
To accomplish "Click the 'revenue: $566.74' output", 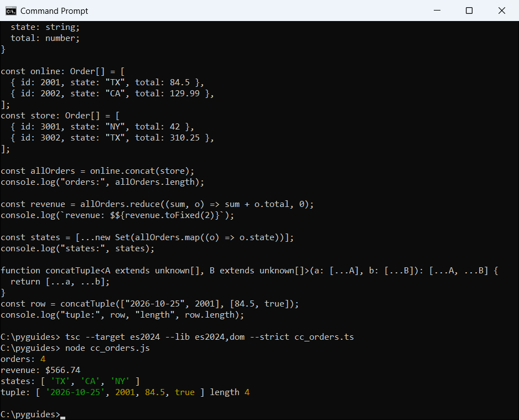I will (40, 370).
